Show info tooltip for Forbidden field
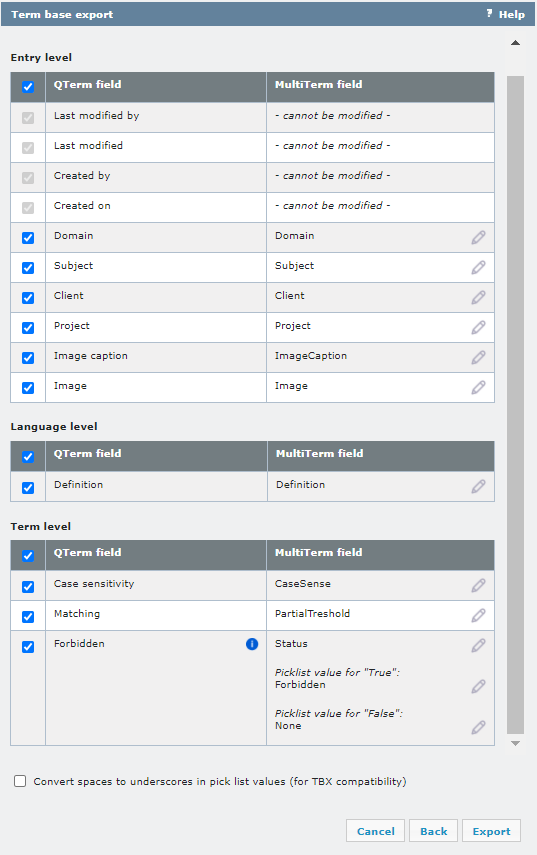Screen dimensions: 537x855 click(x=252, y=644)
